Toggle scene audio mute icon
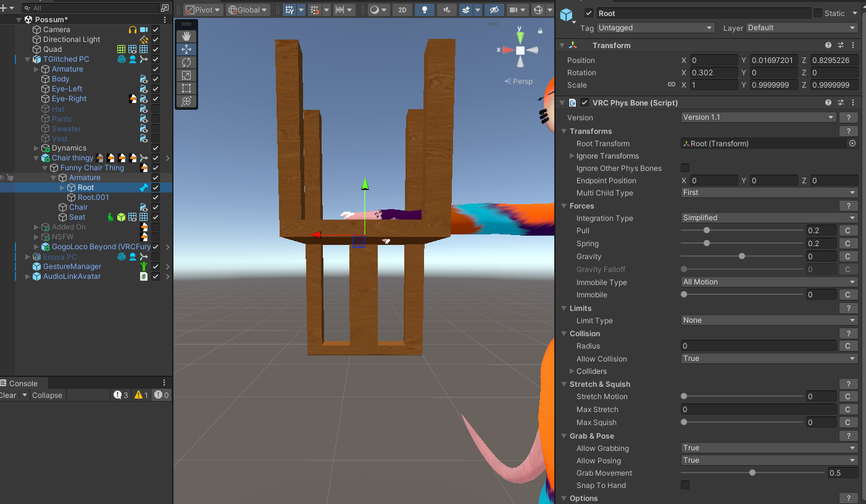The image size is (866, 504). click(446, 10)
